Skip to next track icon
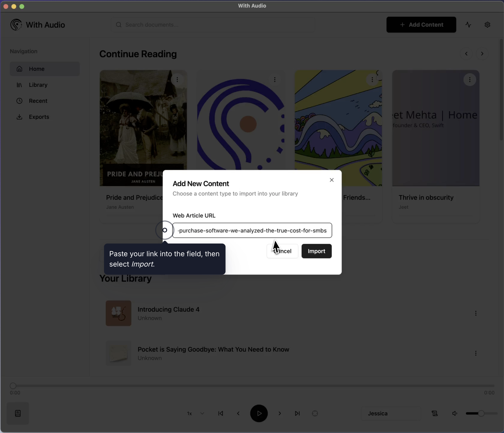 tap(297, 413)
